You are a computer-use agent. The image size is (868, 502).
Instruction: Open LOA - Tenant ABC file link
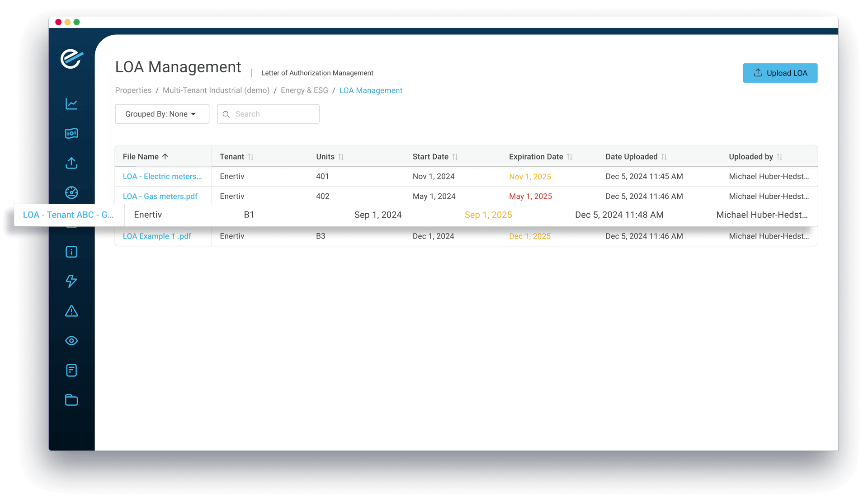click(68, 215)
